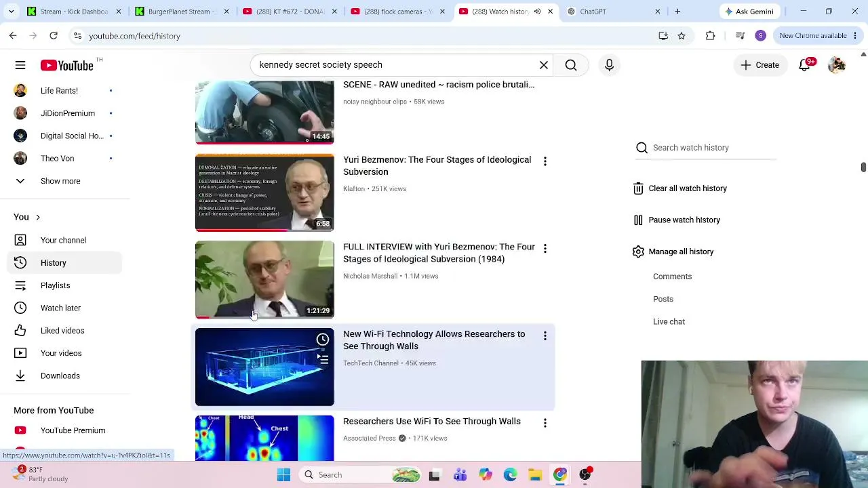The width and height of the screenshot is (868, 488).
Task: Click the Ask Gemini button
Action: pos(749,12)
